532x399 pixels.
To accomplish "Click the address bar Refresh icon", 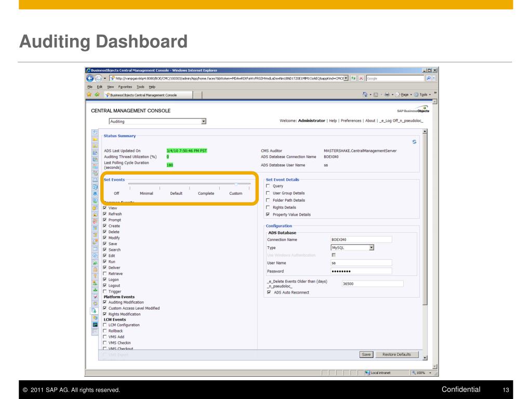I will [353, 78].
